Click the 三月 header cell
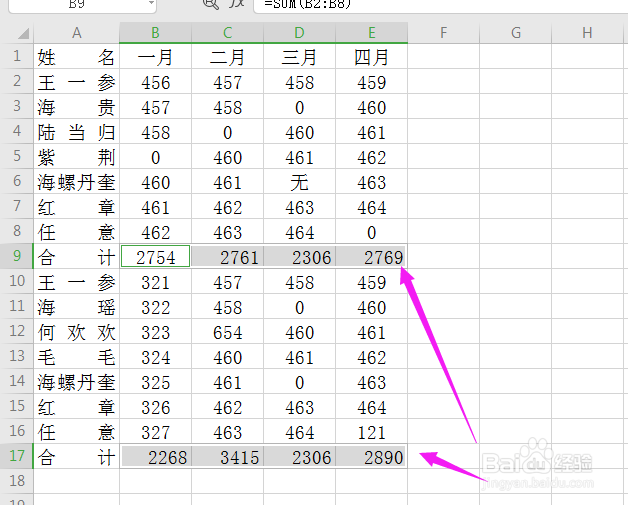628x505 pixels. coord(300,56)
